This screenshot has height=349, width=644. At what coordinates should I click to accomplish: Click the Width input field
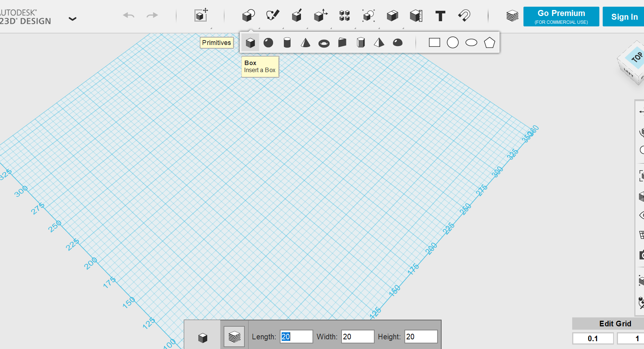pyautogui.click(x=358, y=337)
